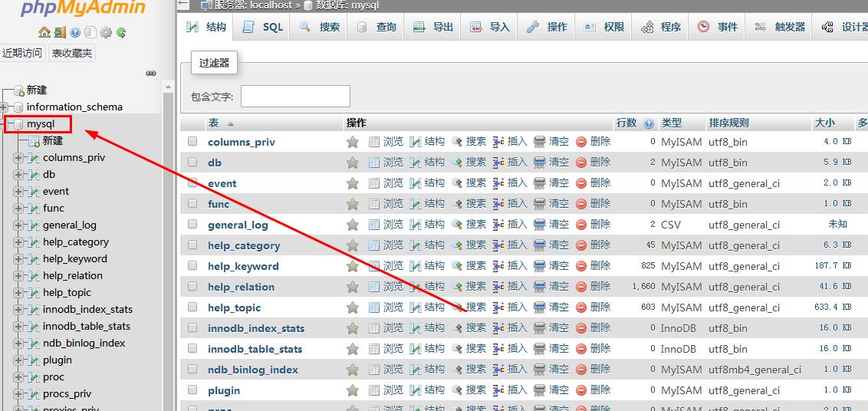Click 删除 link for db row
This screenshot has height=411, width=868.
[600, 163]
